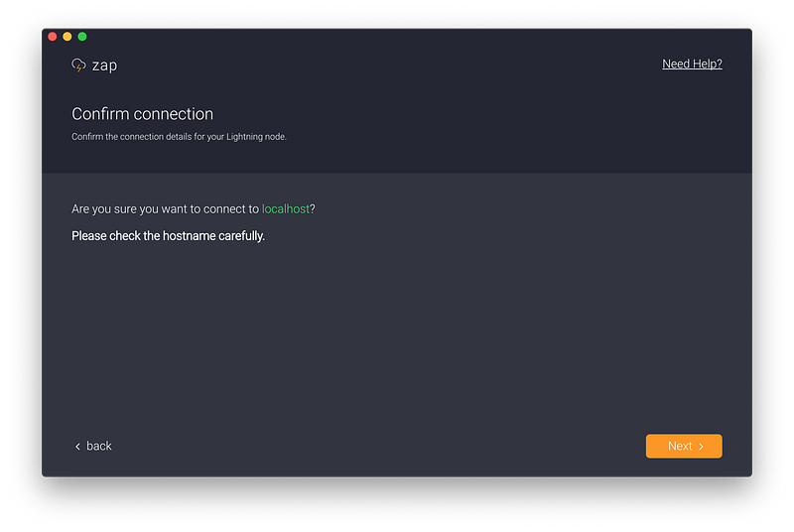794x532 pixels.
Task: Click the left chevron beside back
Action: coord(77,447)
